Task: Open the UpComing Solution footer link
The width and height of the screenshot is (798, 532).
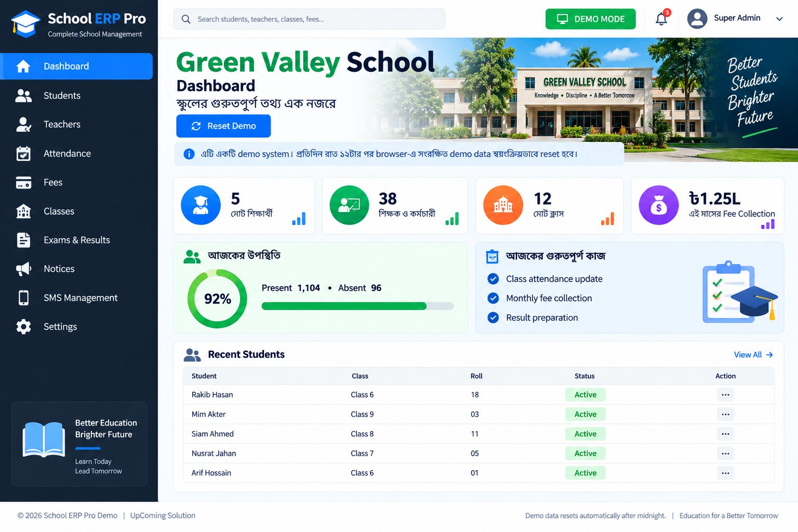Action: tap(163, 515)
